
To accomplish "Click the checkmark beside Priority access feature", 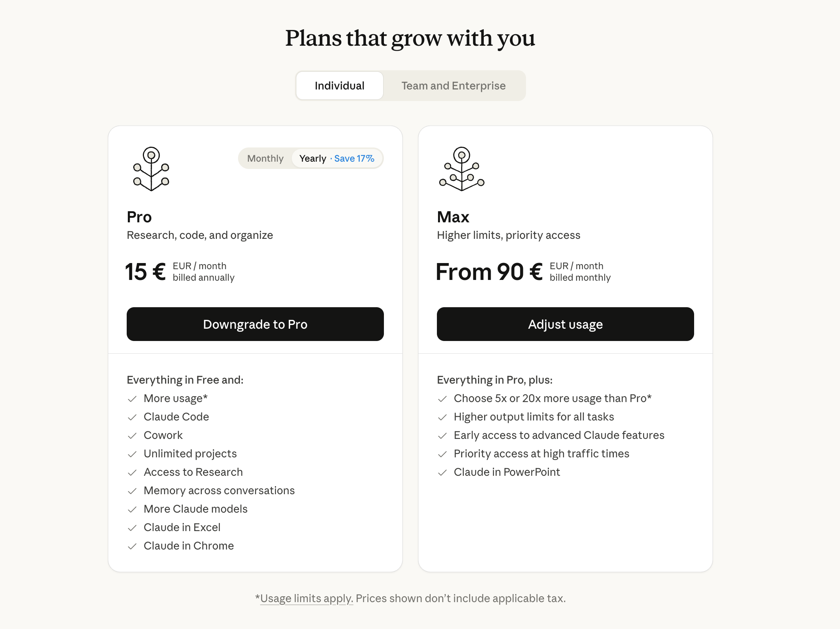I will click(x=442, y=454).
